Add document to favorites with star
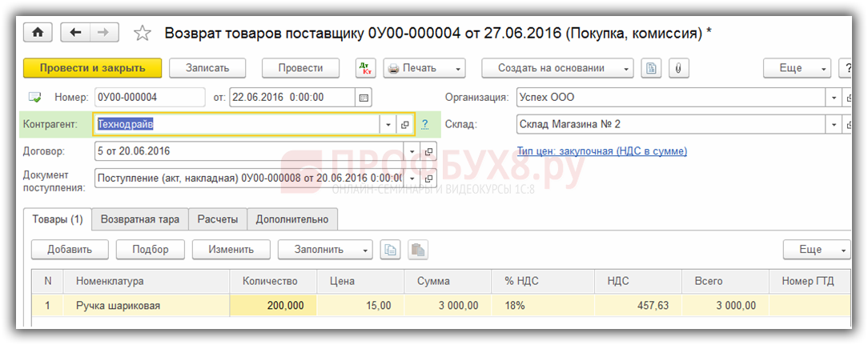868x345 pixels. (142, 33)
